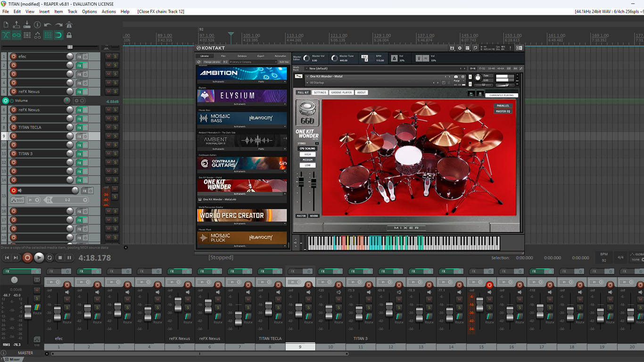This screenshot has height=362, width=644.
Task: Solo the TITAN TECLA track
Action: (x=115, y=127)
